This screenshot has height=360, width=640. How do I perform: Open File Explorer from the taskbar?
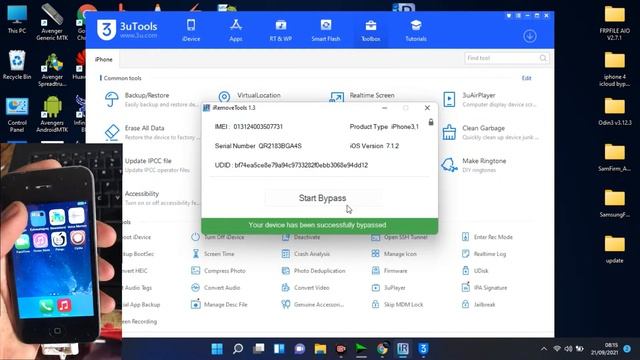point(320,349)
